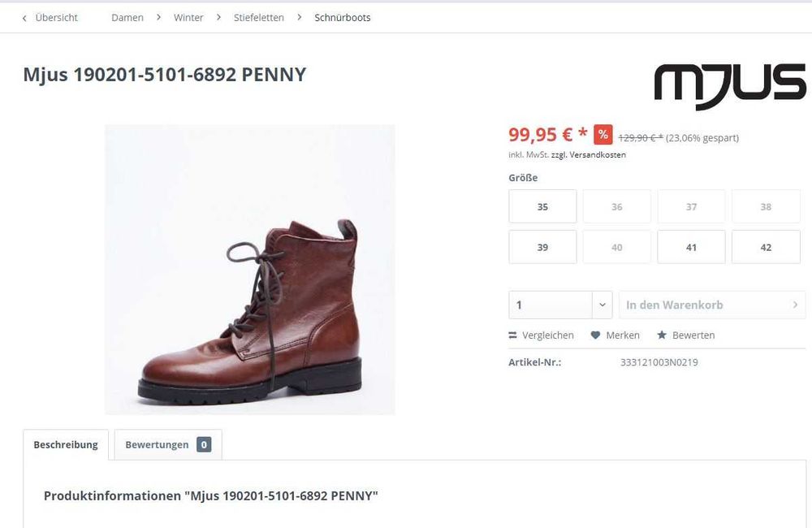Click the Mjus brand logo
Image resolution: width=812 pixels, height=528 pixels.
[x=729, y=85]
